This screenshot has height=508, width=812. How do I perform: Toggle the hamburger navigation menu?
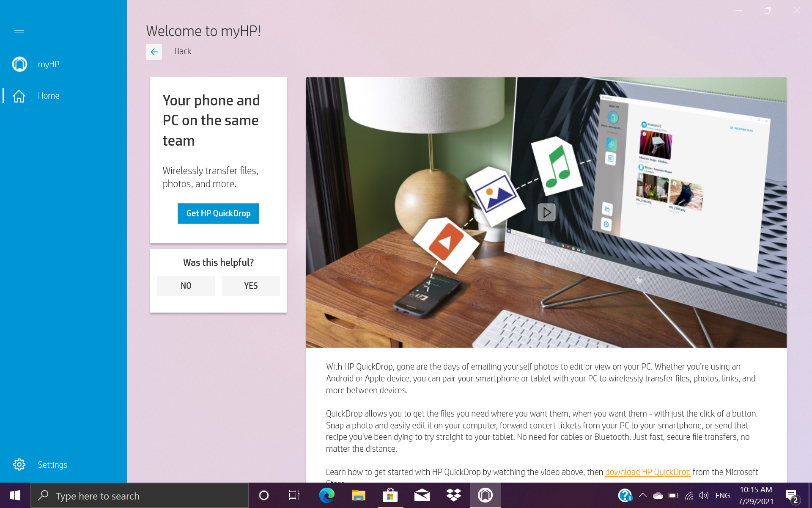(x=19, y=33)
